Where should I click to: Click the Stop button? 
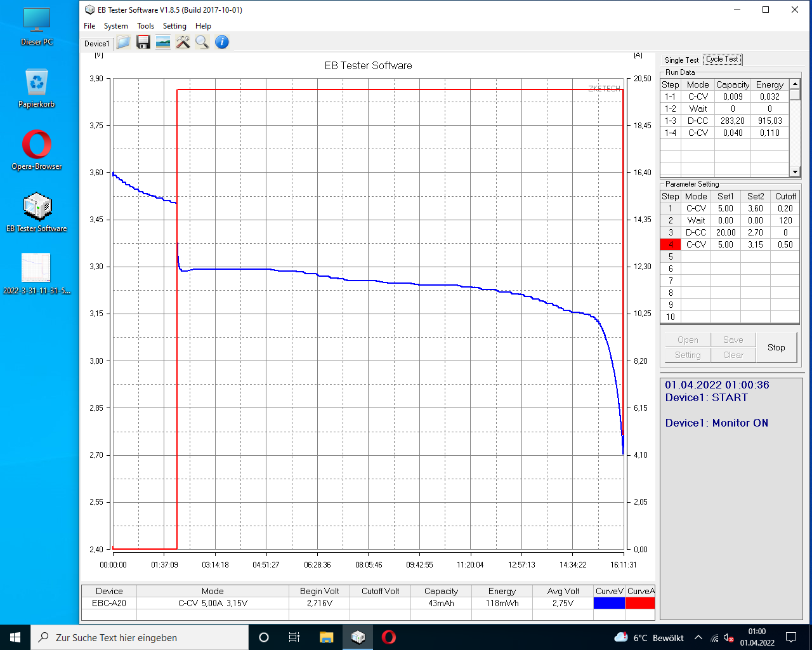pyautogui.click(x=776, y=347)
